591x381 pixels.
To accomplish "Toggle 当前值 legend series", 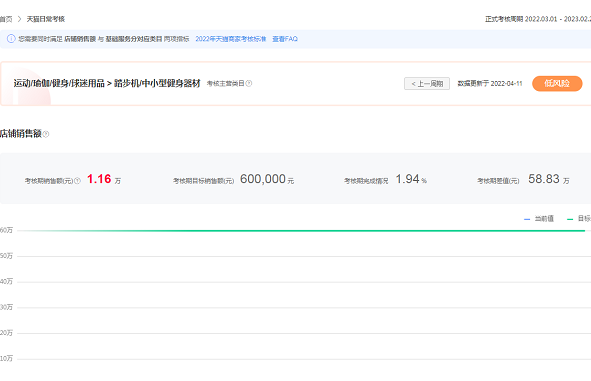I will (x=539, y=219).
